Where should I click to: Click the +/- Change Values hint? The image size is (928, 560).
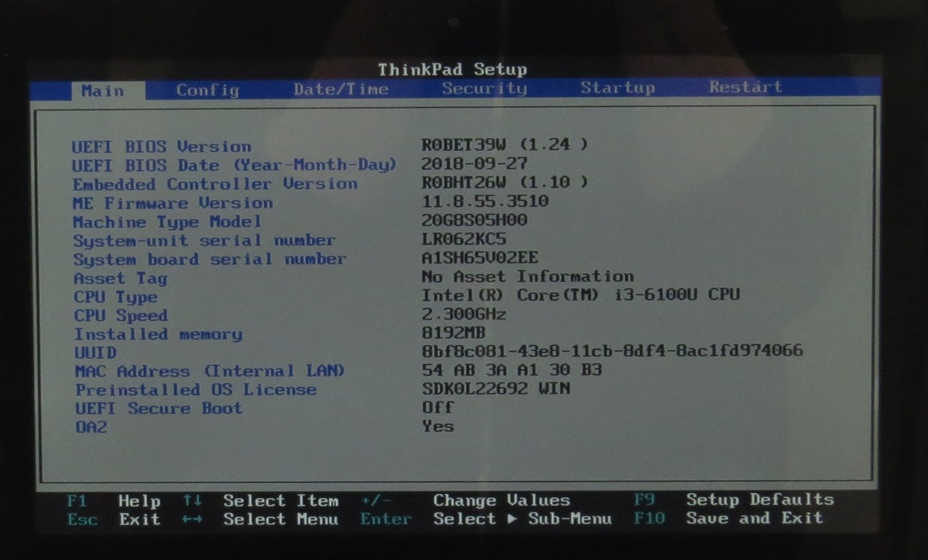(466, 500)
